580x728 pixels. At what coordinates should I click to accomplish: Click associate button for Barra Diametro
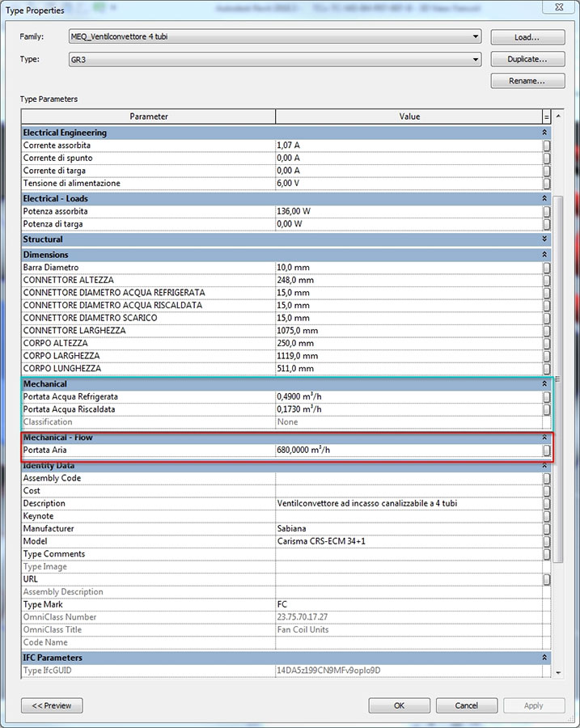547,268
